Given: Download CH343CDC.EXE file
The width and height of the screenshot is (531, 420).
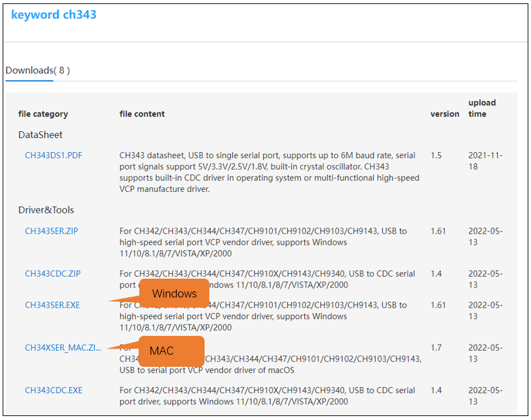Looking at the screenshot, I should tap(54, 390).
